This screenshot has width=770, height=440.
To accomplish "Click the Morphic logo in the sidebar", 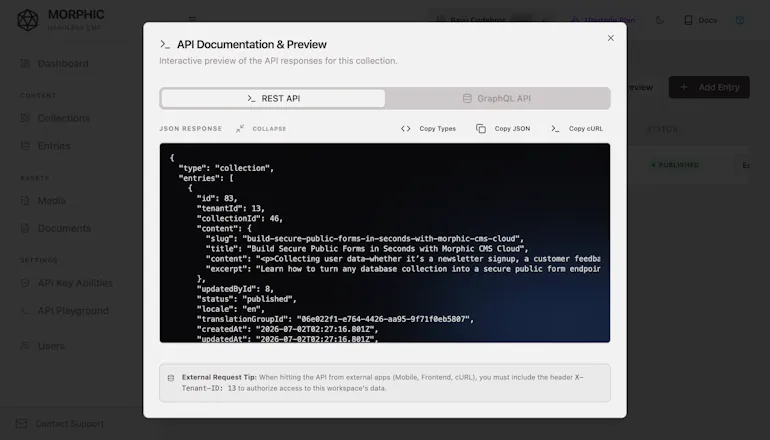I will tap(28, 20).
